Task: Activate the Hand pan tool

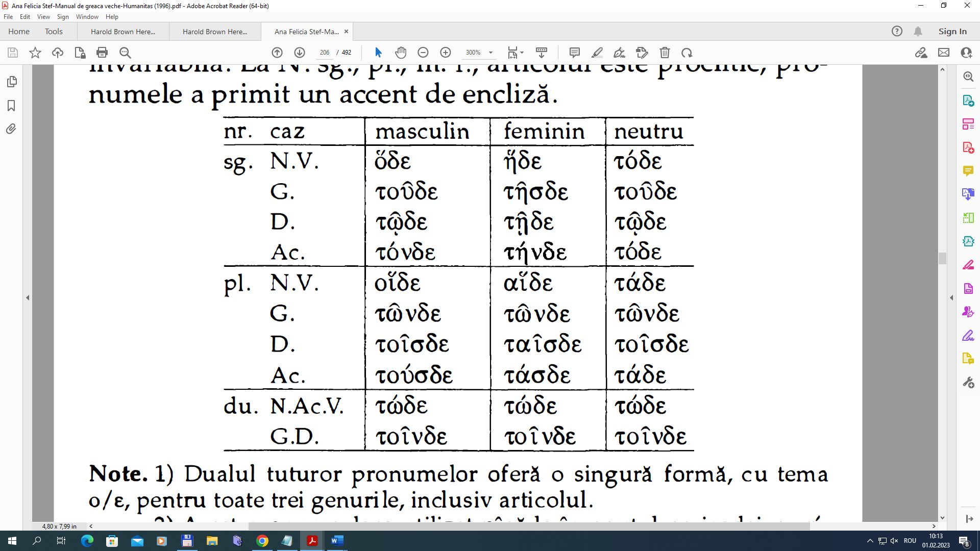Action: point(401,53)
